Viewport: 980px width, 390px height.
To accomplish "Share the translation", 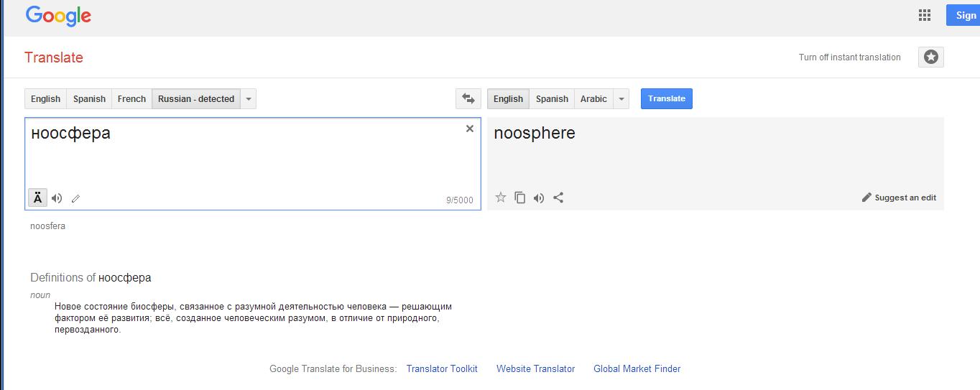I will (558, 198).
